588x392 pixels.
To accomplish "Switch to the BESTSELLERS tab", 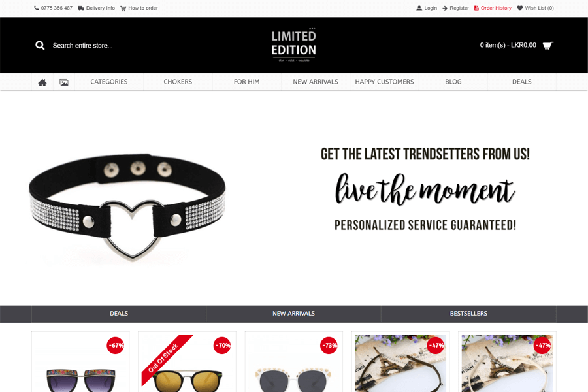I will point(468,314).
